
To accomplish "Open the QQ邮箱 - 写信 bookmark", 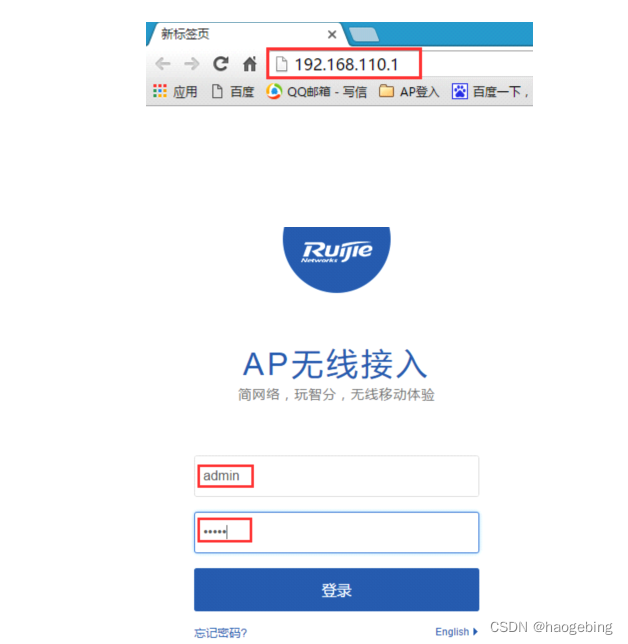I will coord(316,91).
